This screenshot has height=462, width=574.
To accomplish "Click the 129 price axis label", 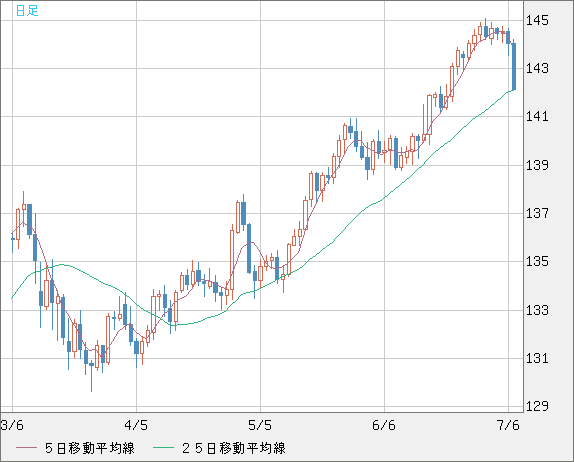I will 537,406.
